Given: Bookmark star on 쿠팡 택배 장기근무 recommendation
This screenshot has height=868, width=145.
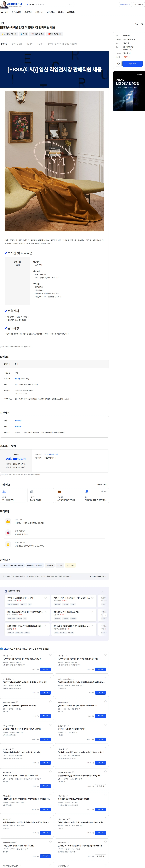Looking at the screenshot, I should click(105, 655).
